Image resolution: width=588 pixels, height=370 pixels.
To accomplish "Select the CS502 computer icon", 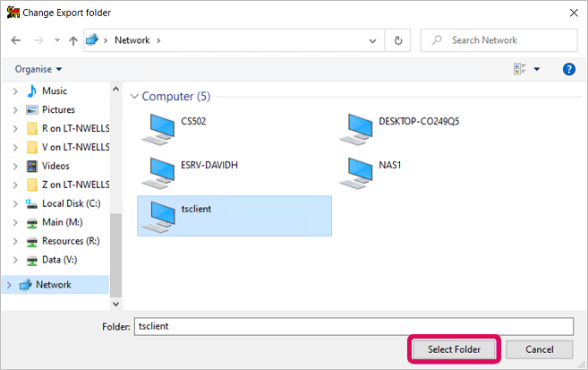I will click(x=158, y=130).
